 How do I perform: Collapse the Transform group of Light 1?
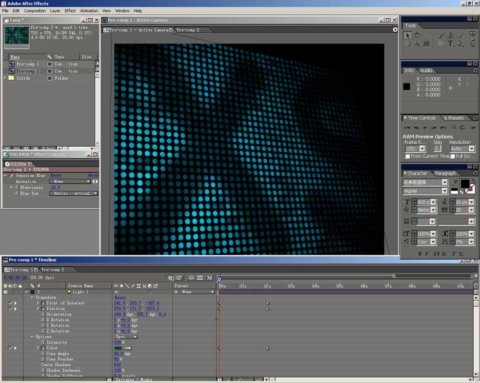tap(32, 297)
